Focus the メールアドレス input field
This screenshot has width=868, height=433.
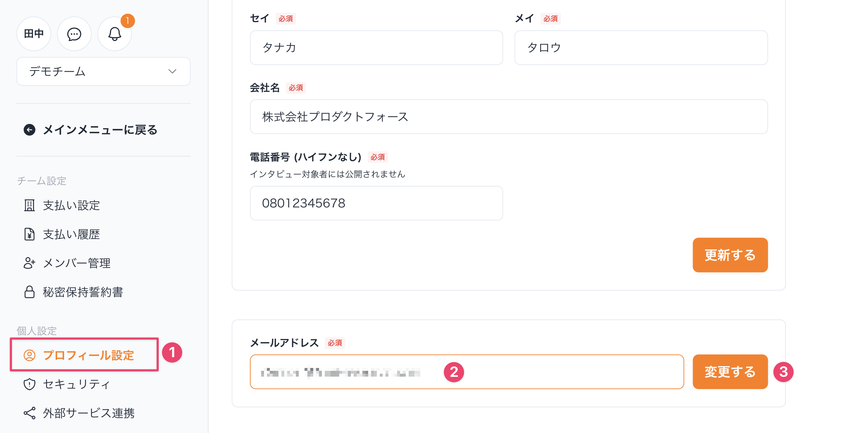[467, 372]
